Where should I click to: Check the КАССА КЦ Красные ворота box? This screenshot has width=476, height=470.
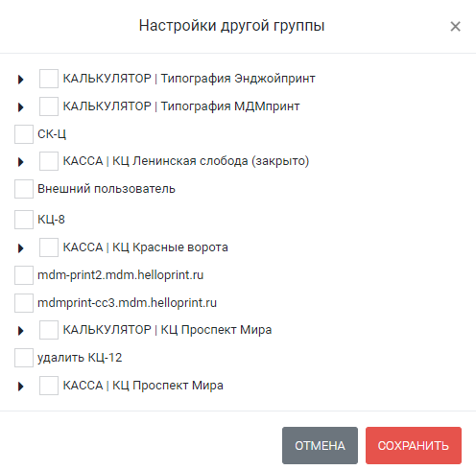click(49, 247)
